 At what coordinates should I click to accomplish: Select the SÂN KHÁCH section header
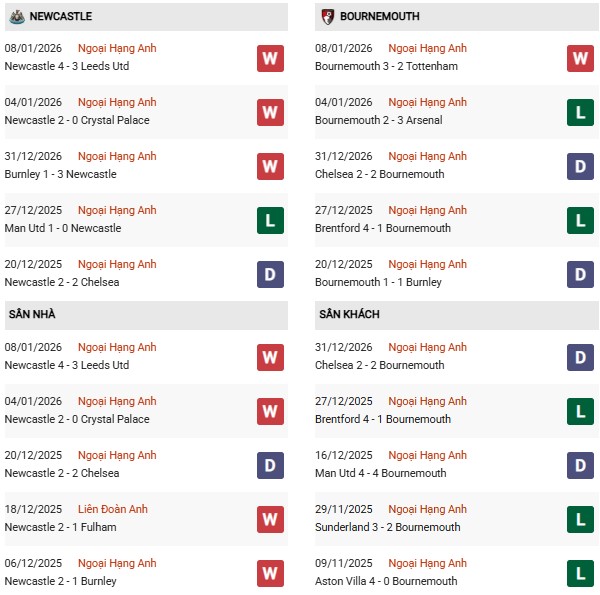click(x=349, y=315)
